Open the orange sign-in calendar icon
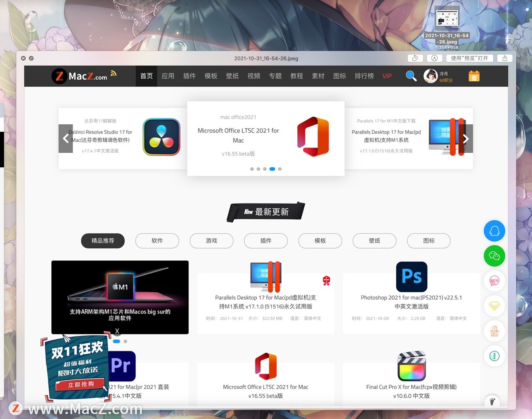This screenshot has width=532, height=419. pyautogui.click(x=474, y=76)
